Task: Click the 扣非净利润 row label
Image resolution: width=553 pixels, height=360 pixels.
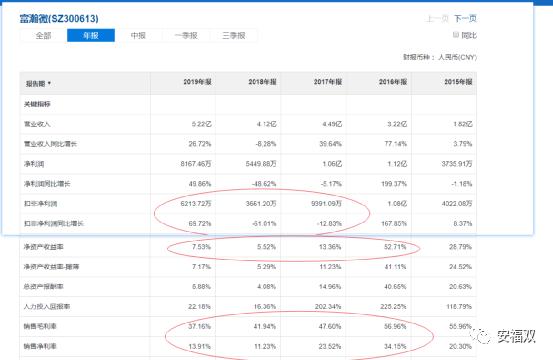Action: click(x=40, y=204)
